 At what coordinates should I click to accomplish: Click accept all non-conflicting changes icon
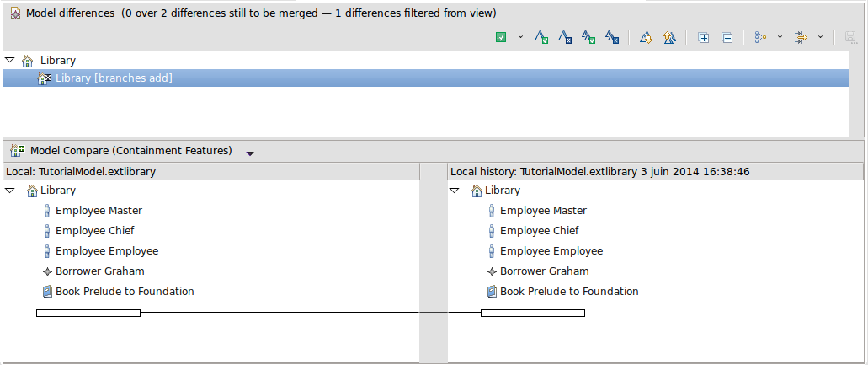[589, 38]
